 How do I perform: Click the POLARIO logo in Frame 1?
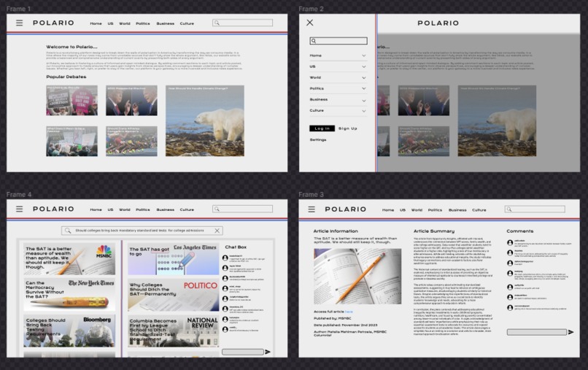coord(54,23)
